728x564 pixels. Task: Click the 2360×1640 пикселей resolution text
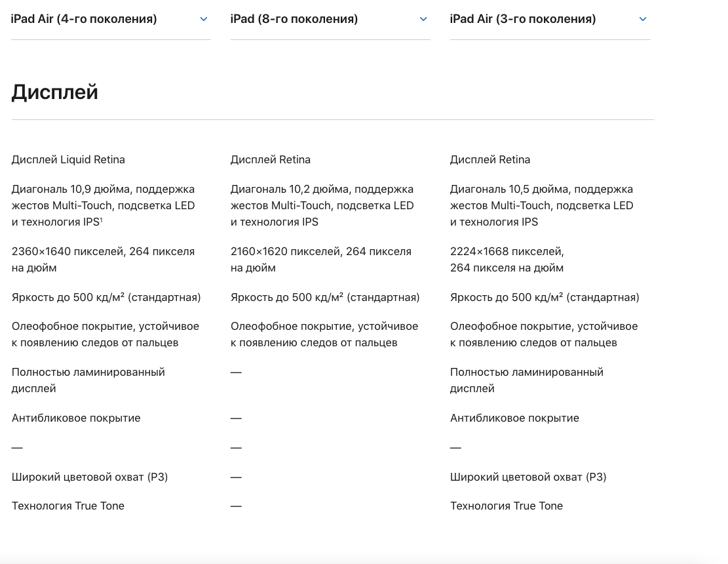103,260
